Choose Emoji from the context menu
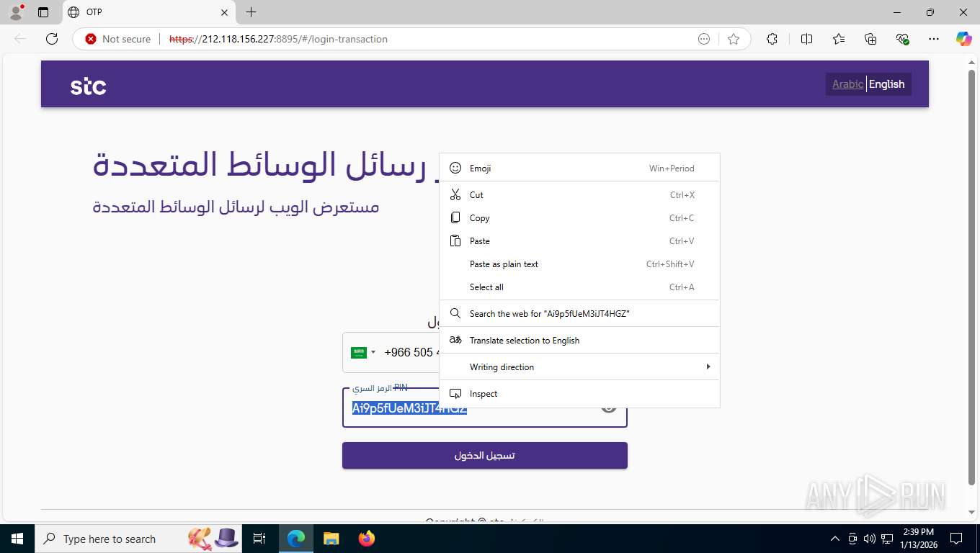This screenshot has width=980, height=553. click(579, 168)
